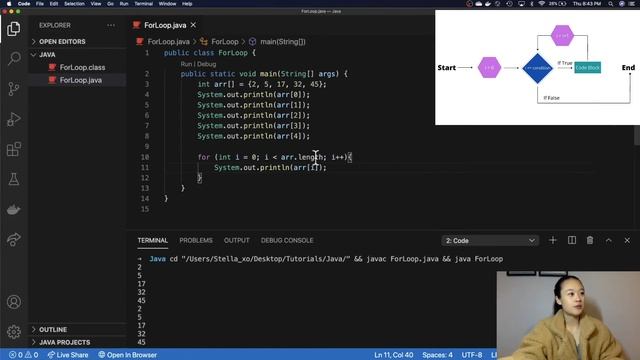
Task: Open the Apple menu
Action: (x=9, y=4)
